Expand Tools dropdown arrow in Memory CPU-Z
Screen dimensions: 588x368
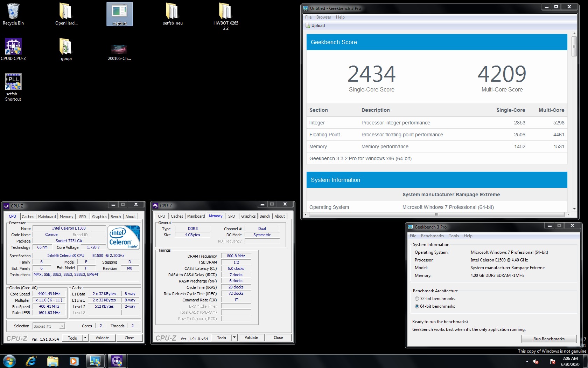234,338
